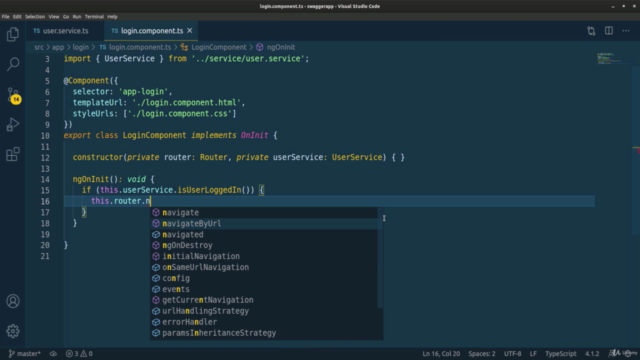Change the LF end-of-line setting
Screen dimensions: 640x360
pos(533,353)
